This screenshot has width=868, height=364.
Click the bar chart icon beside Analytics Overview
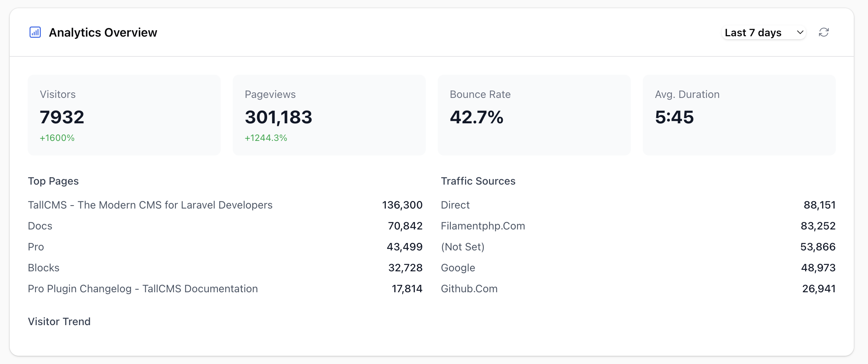35,33
